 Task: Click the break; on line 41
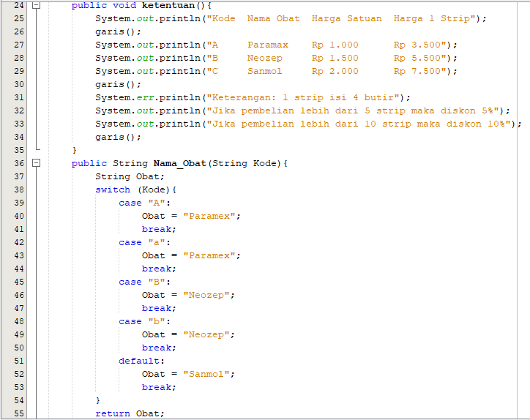(x=159, y=230)
